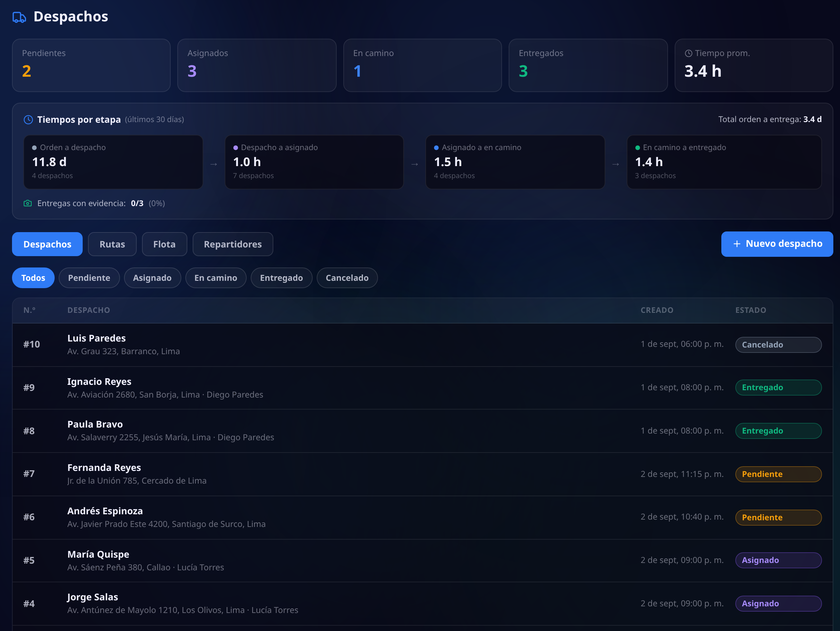Click the camera icon for Entregas con evidencia

pyautogui.click(x=28, y=203)
